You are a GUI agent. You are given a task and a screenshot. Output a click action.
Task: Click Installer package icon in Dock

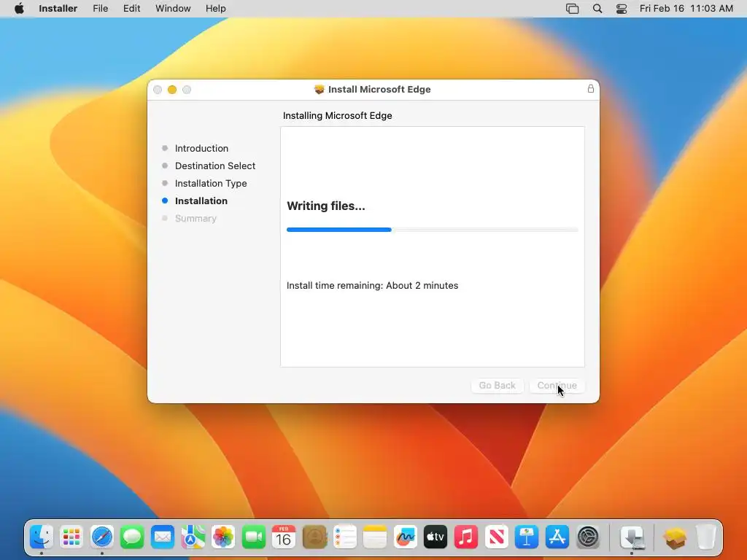675,537
